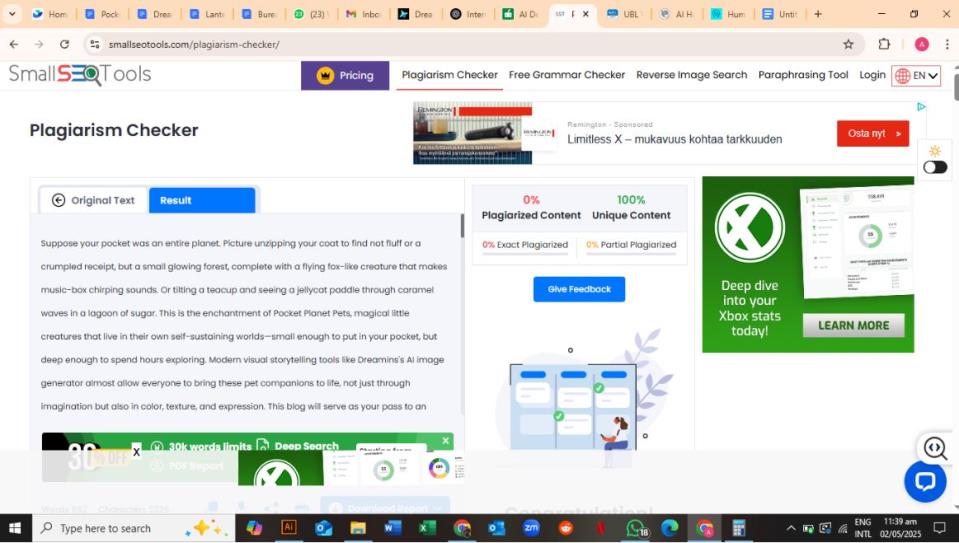The image size is (959, 543).
Task: Click the 100% Unique Content result
Action: pos(631,207)
